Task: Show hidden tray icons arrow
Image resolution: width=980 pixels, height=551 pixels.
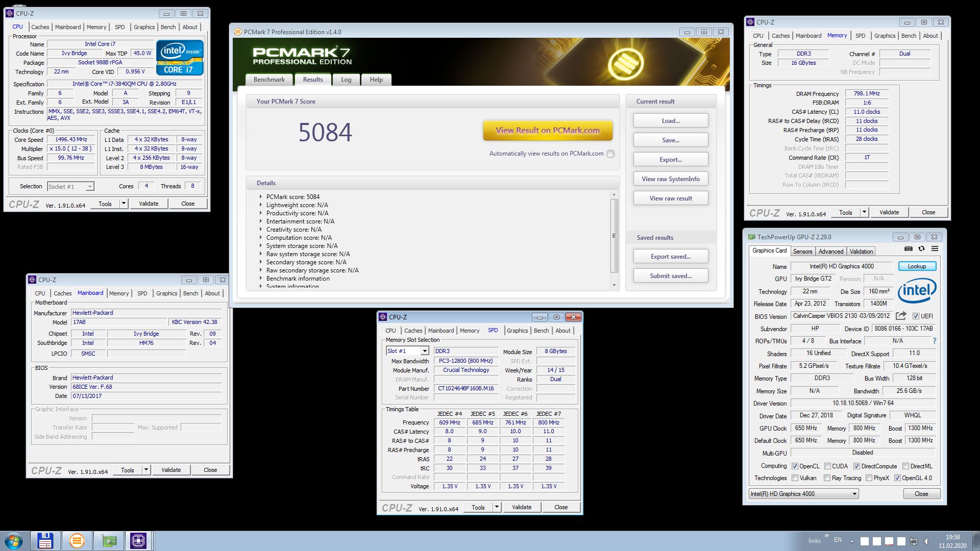Action: 852,541
